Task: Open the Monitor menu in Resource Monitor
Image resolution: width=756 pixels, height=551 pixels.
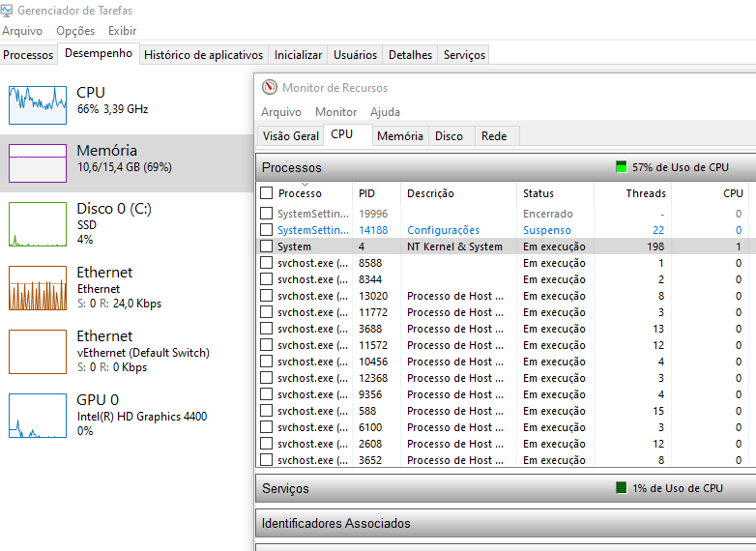Action: click(x=336, y=112)
